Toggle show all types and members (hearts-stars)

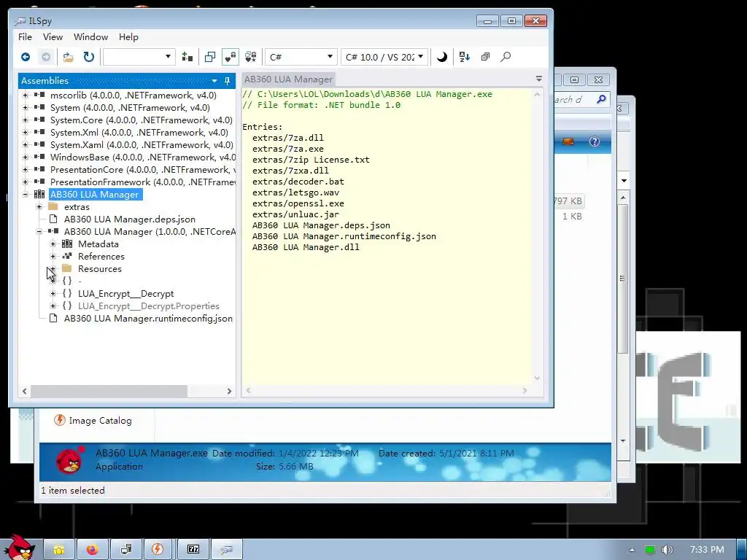251,57
